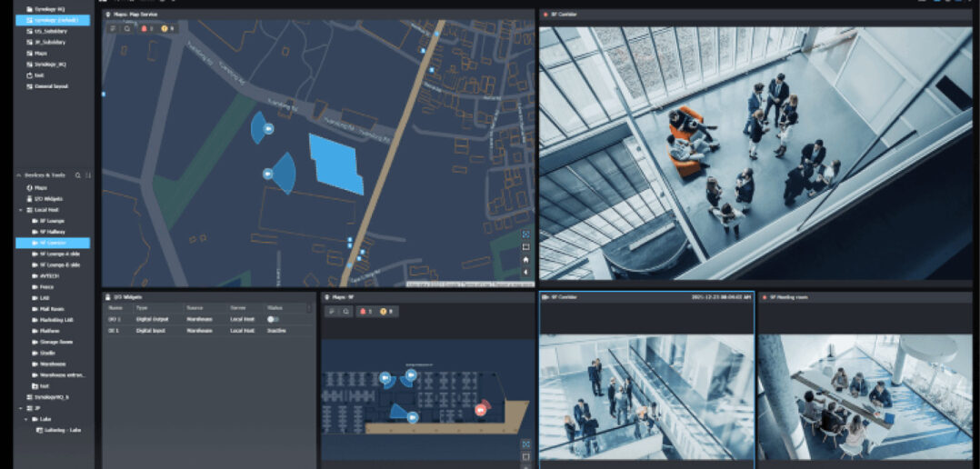Open the red alerting camera on 9F floor plan
980x469 pixels.
click(480, 410)
